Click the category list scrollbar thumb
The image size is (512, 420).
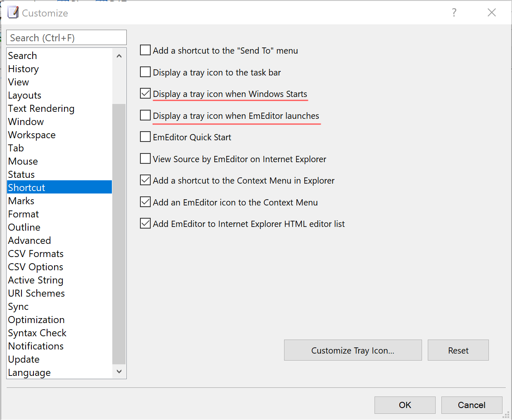pyautogui.click(x=119, y=234)
